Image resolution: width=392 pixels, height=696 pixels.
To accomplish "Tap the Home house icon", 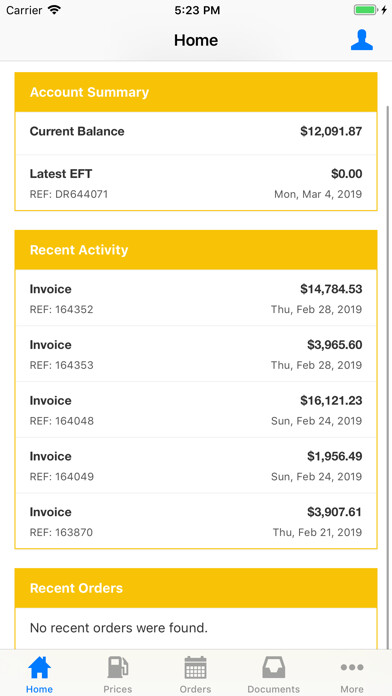I will (40, 667).
